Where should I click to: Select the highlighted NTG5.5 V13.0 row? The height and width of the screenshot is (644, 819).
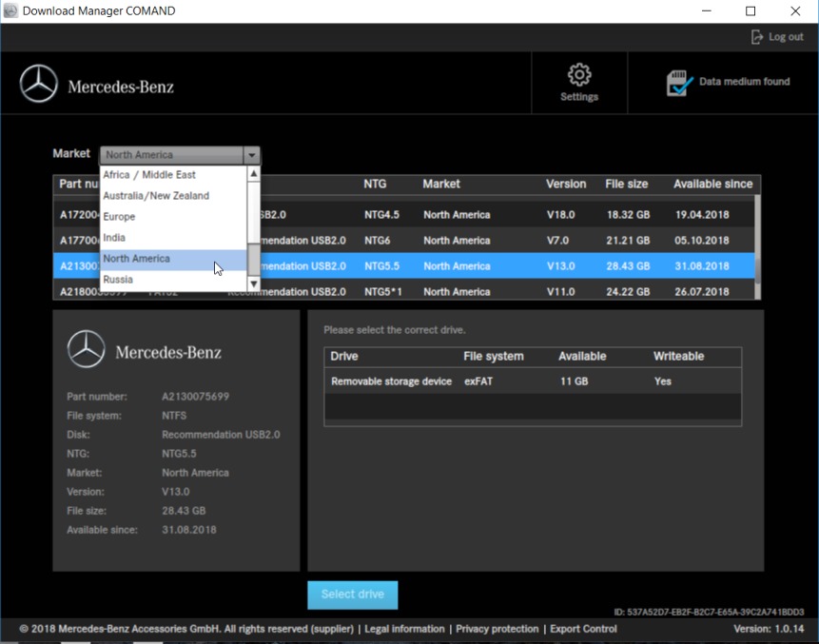pos(403,265)
